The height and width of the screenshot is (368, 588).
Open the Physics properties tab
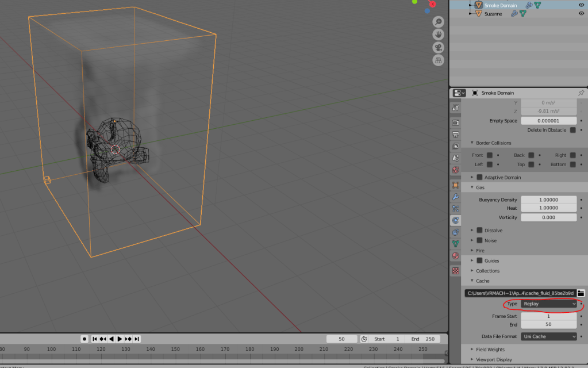point(456,220)
